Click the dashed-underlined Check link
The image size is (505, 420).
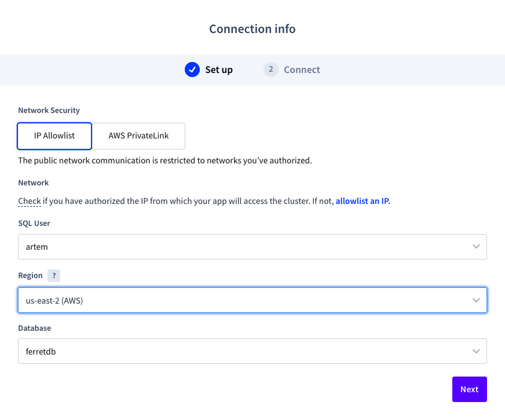(x=30, y=201)
